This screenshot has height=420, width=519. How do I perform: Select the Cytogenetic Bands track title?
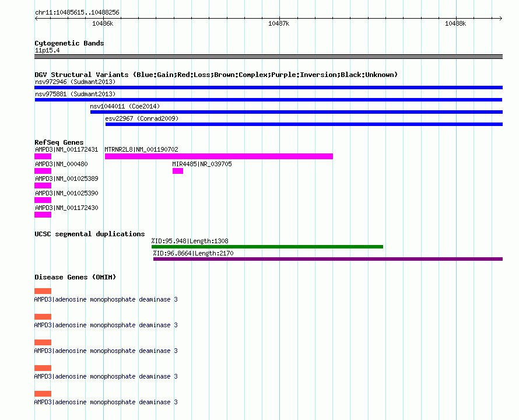[69, 43]
